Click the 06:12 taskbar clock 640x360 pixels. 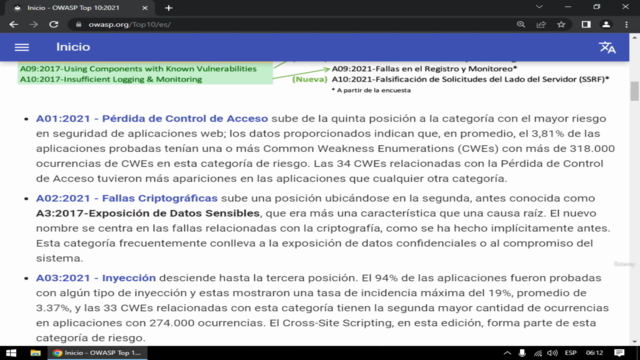coord(594,353)
